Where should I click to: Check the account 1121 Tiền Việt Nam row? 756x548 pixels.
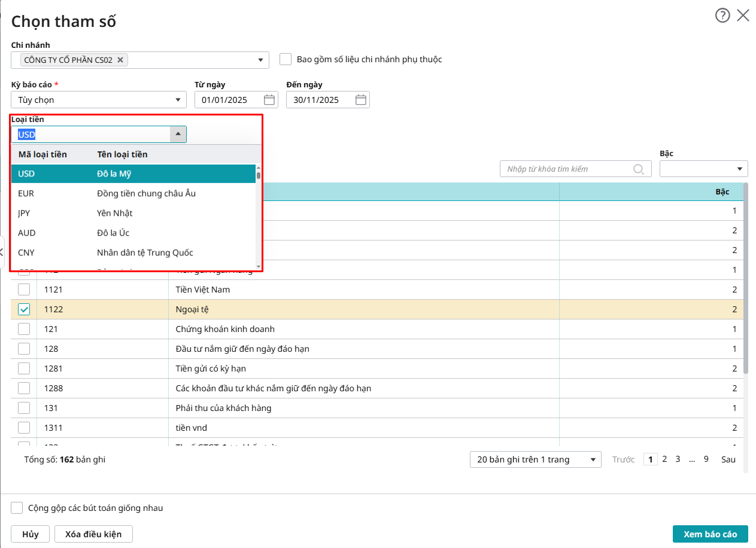(x=24, y=290)
